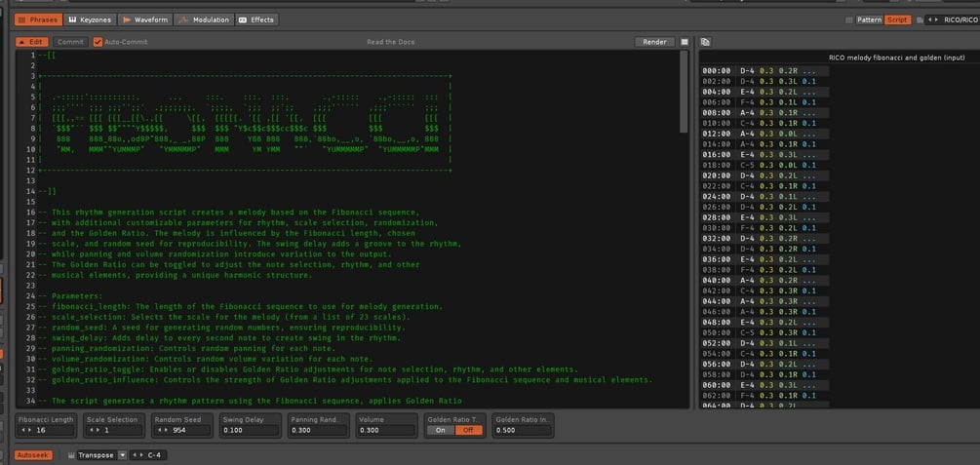
Task: Click the Volume value slider
Action: 387,430
